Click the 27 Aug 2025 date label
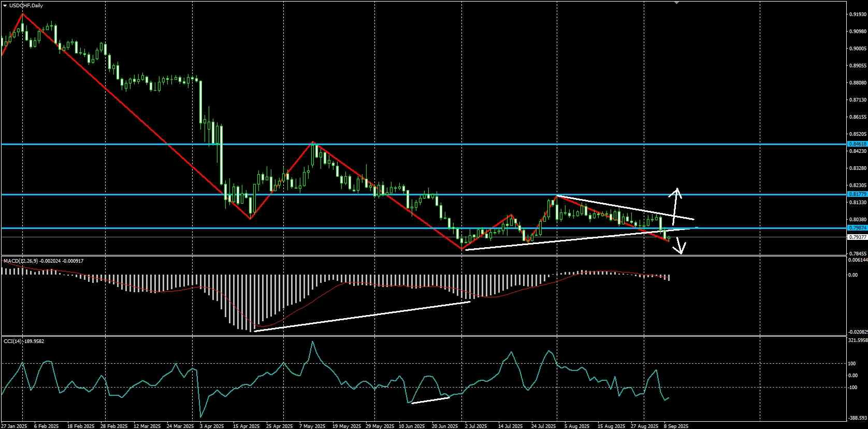868x429 pixels. (644, 426)
